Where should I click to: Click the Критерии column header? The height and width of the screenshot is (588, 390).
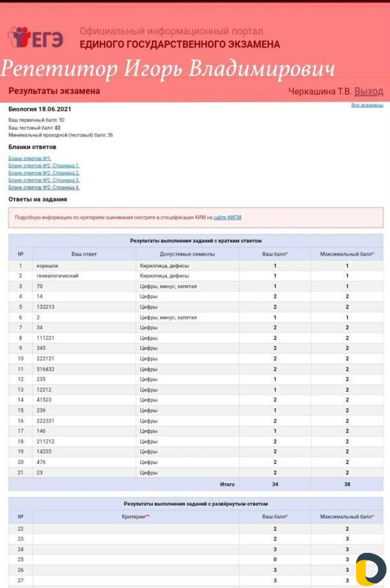136,517
